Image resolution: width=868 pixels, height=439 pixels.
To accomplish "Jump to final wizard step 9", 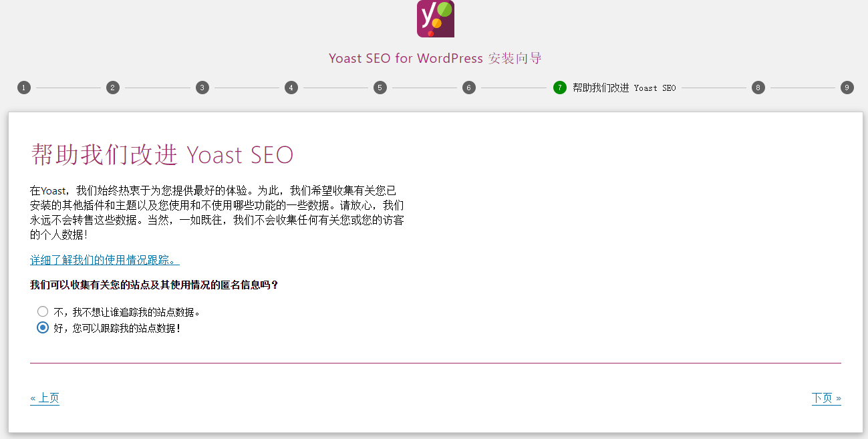I will pyautogui.click(x=847, y=88).
